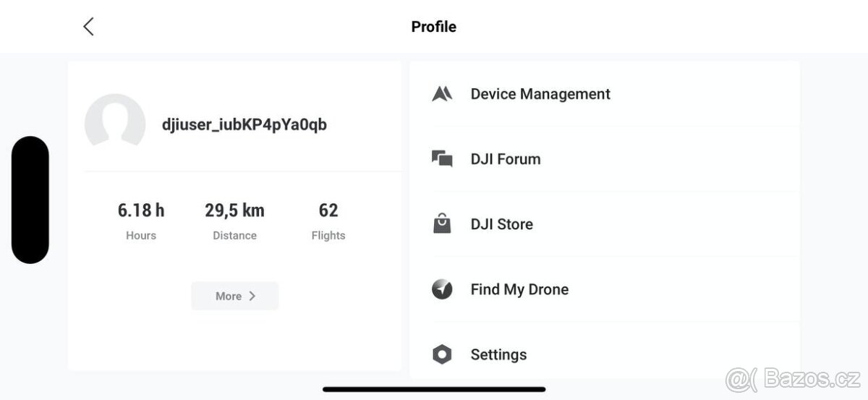Tap the 62 Flights count
This screenshot has width=868, height=400.
(328, 210)
